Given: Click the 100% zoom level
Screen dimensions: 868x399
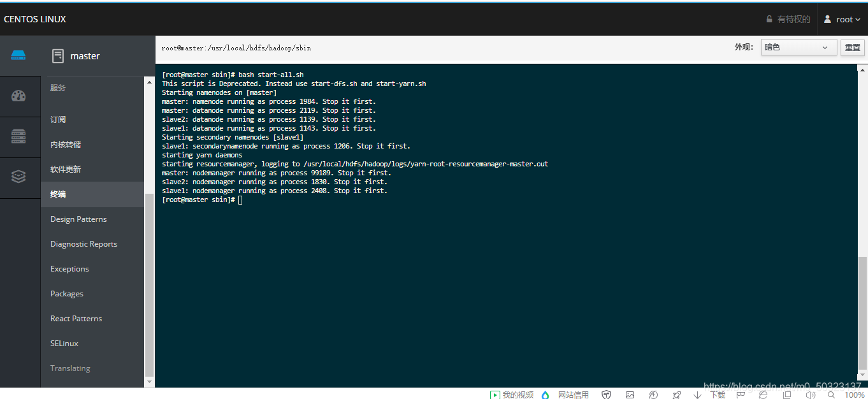Looking at the screenshot, I should 854,395.
